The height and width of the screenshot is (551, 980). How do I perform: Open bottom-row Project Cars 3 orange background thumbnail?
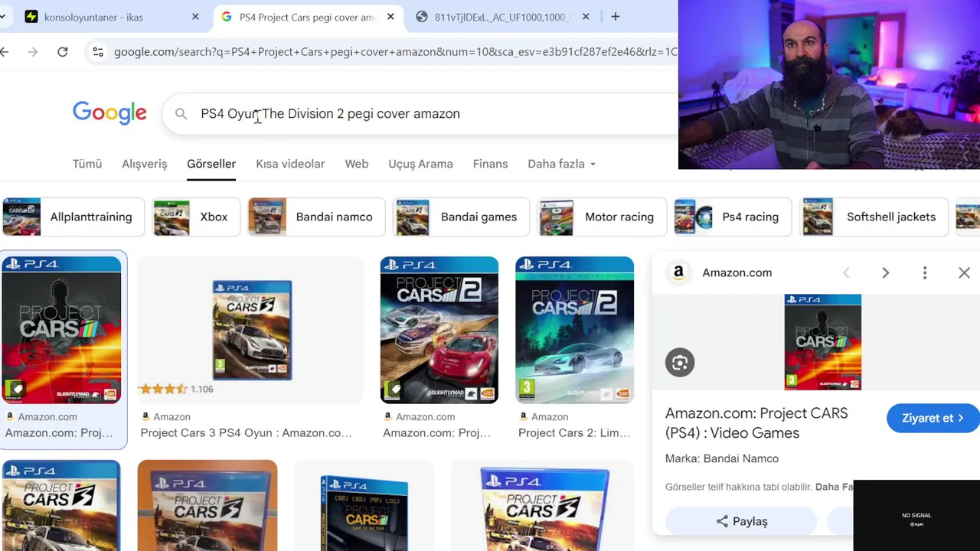(x=207, y=505)
